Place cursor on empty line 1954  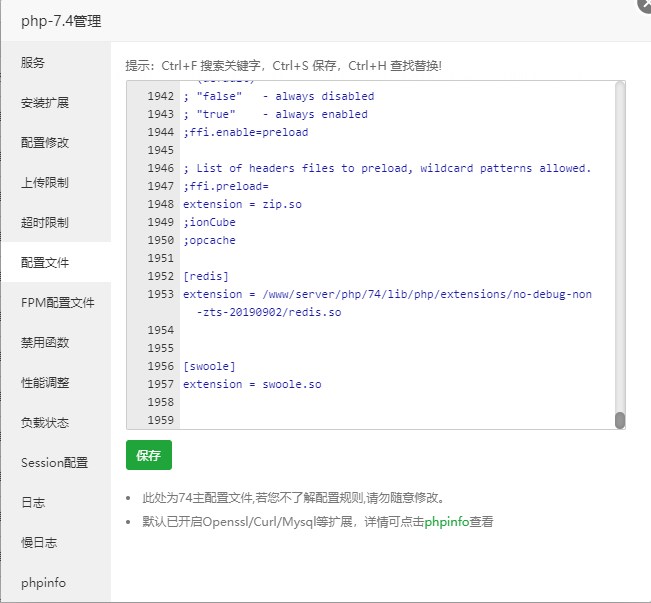click(x=396, y=330)
